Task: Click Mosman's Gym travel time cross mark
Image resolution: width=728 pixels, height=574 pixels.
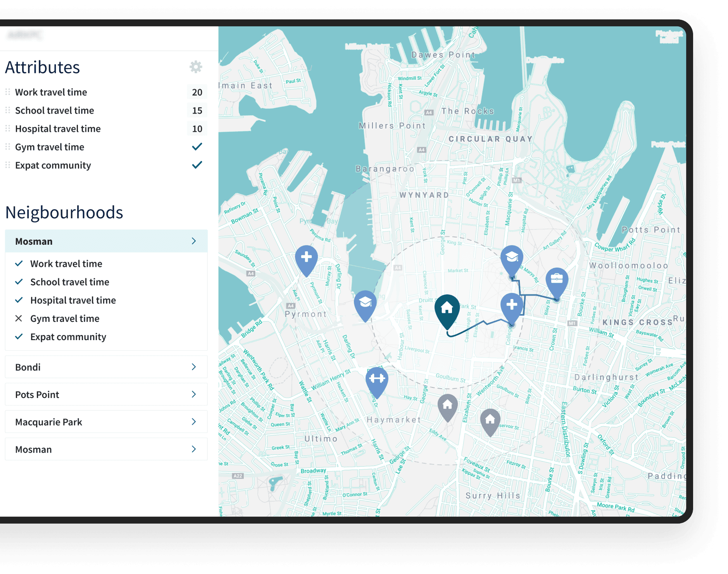Action: point(19,318)
